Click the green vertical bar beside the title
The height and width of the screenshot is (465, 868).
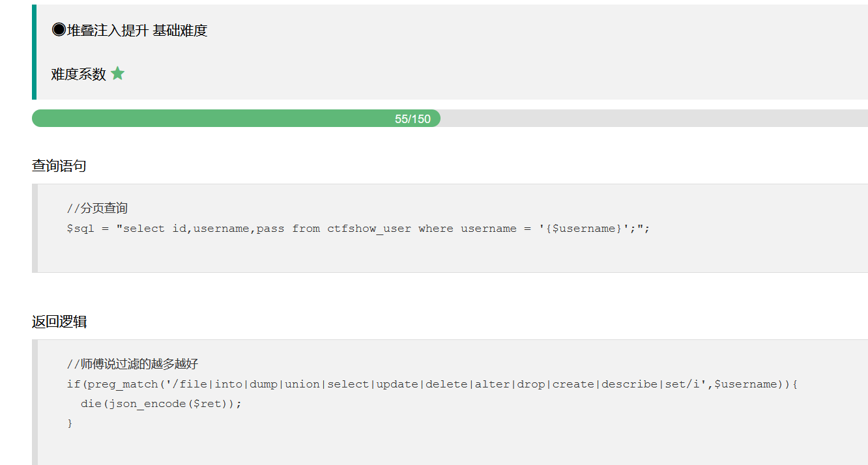[34, 52]
